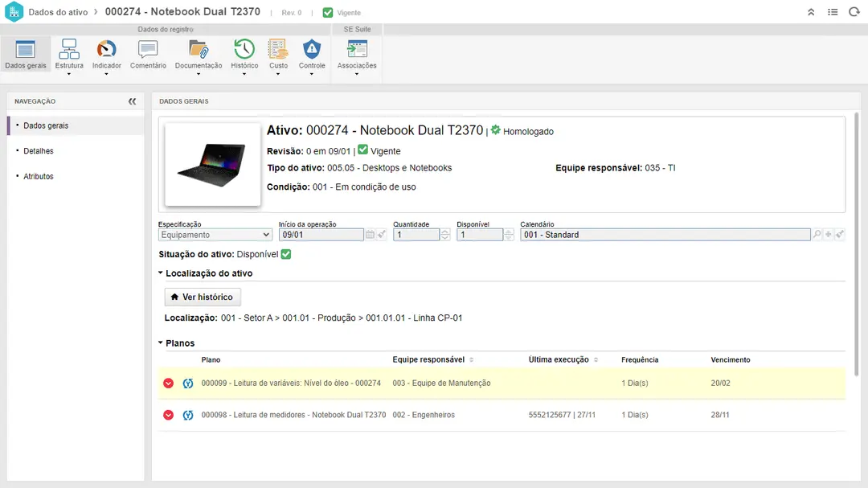Screen dimensions: 868x488
Task: Click the 5552125677 | 27/11 execution cell
Action: 562,415
